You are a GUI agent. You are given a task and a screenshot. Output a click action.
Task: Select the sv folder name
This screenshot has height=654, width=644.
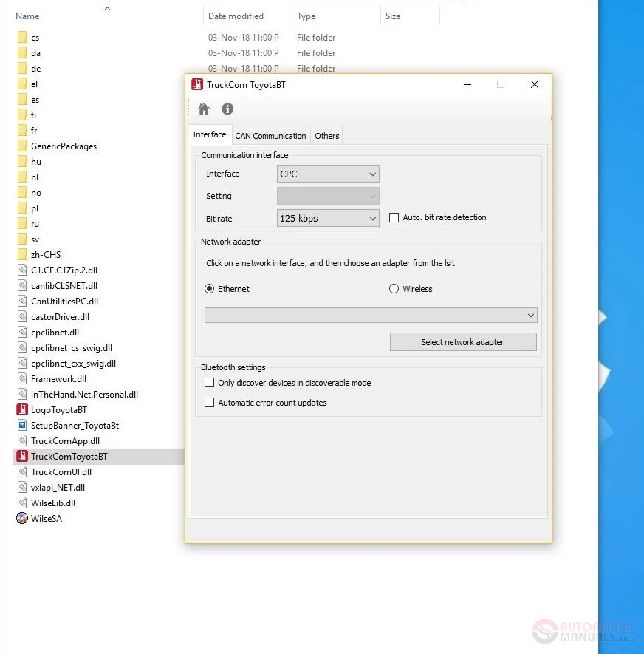click(35, 239)
